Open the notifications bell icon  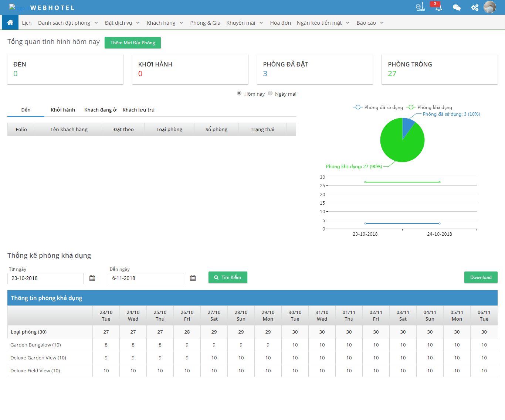pos(438,7)
